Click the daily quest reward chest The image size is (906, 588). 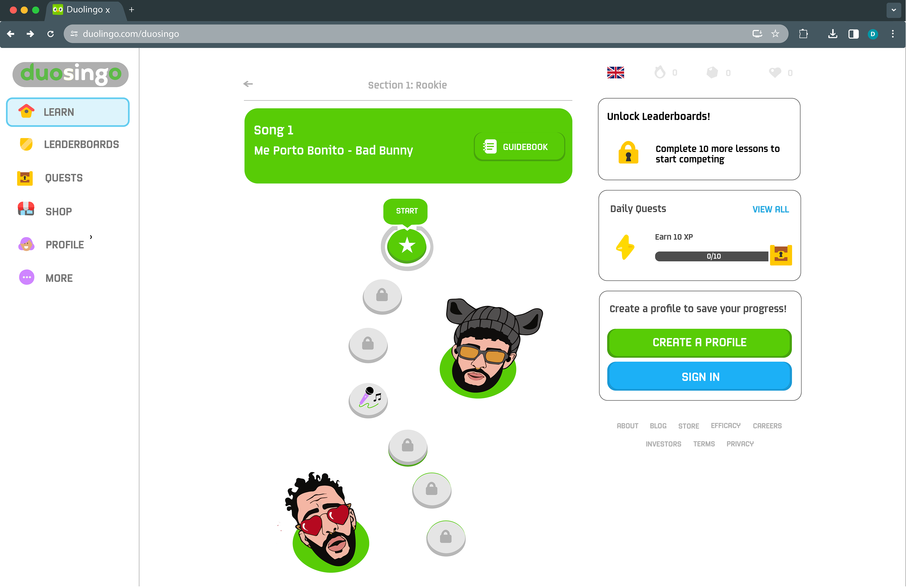point(781,254)
